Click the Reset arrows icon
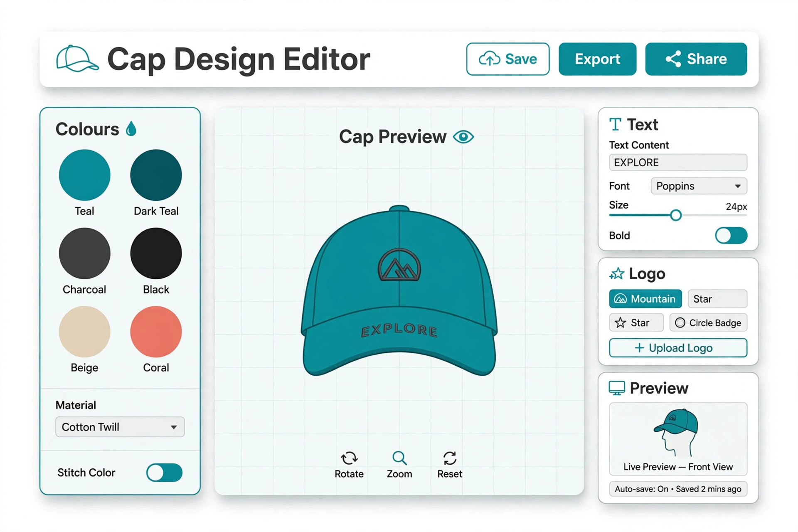This screenshot has width=798, height=532. click(450, 458)
